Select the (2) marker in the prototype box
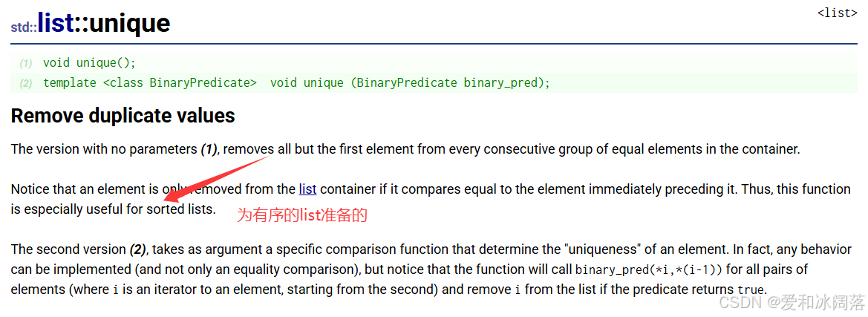 (x=26, y=84)
